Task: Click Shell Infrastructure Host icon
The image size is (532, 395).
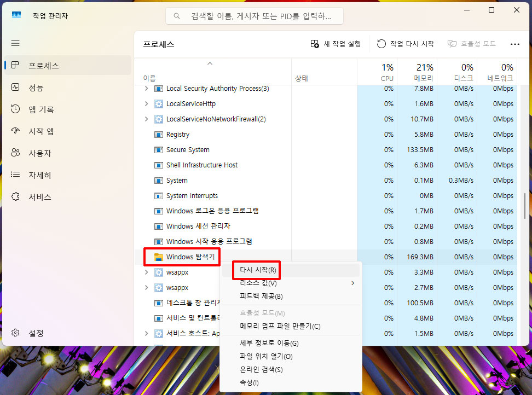Action: 158,165
